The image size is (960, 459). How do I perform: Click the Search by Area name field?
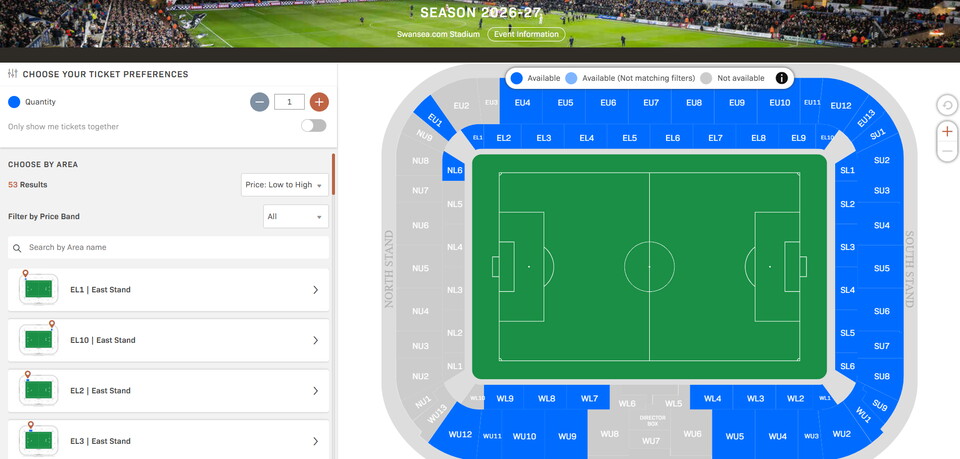pyautogui.click(x=175, y=248)
